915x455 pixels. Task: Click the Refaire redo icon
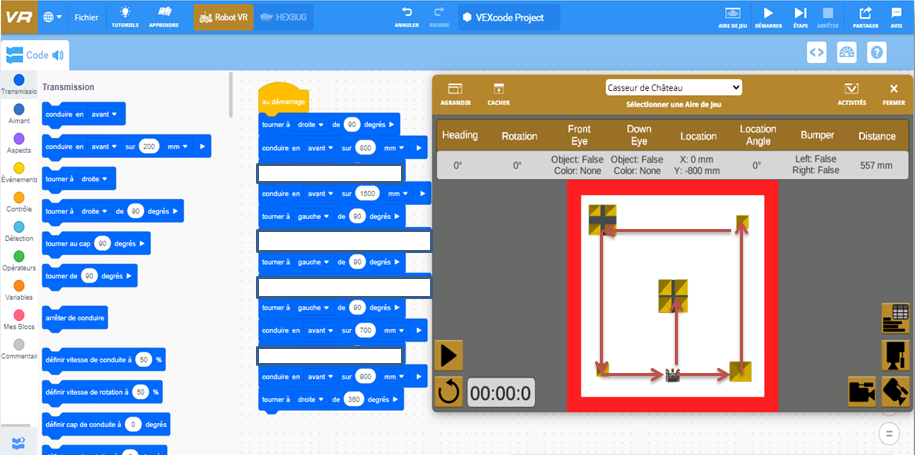click(x=439, y=17)
